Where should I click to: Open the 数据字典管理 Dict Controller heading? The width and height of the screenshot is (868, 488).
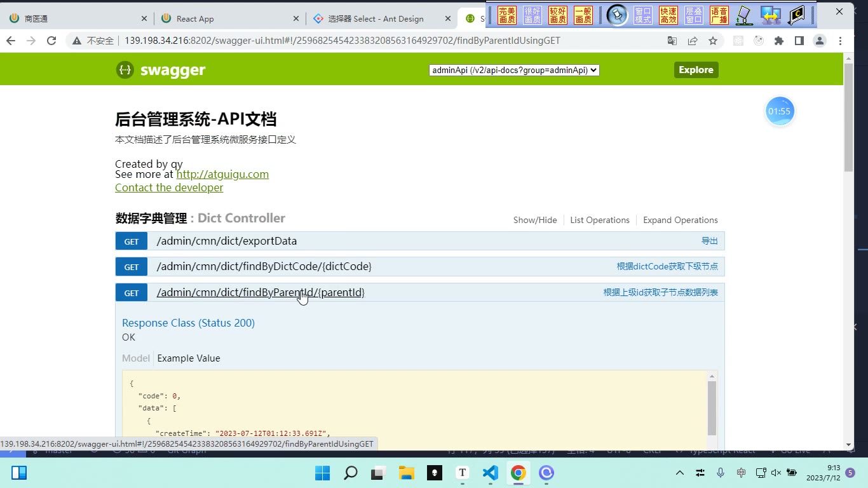200,218
